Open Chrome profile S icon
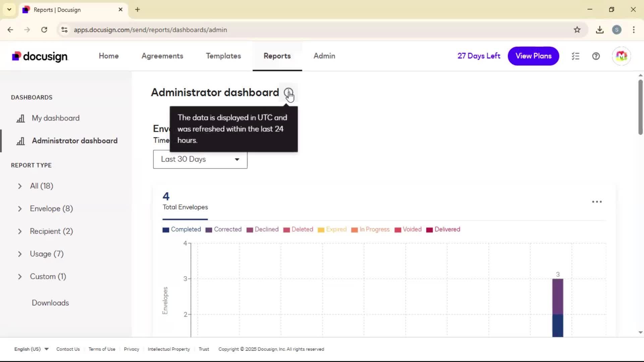This screenshot has height=362, width=644. [x=617, y=30]
